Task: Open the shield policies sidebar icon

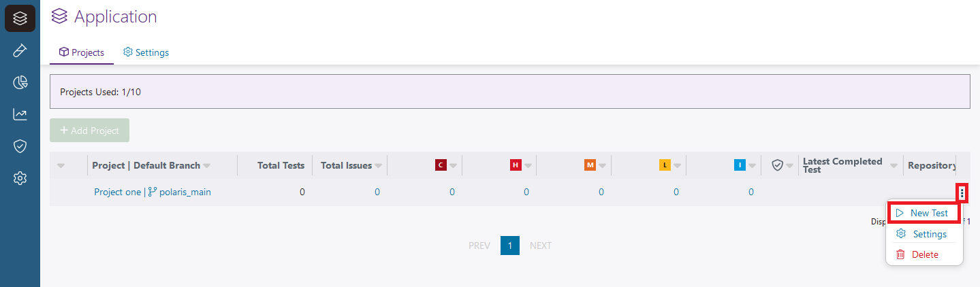Action: [20, 146]
